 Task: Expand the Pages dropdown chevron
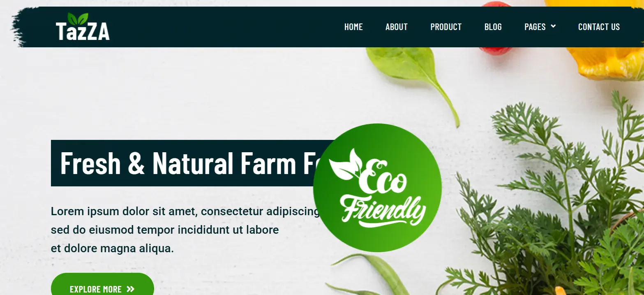553,26
